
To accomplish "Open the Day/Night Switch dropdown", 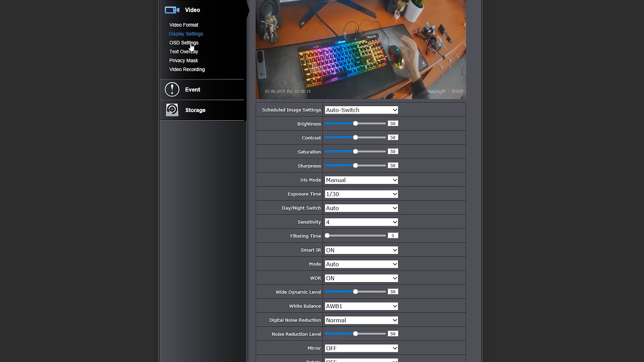I will pos(361,208).
